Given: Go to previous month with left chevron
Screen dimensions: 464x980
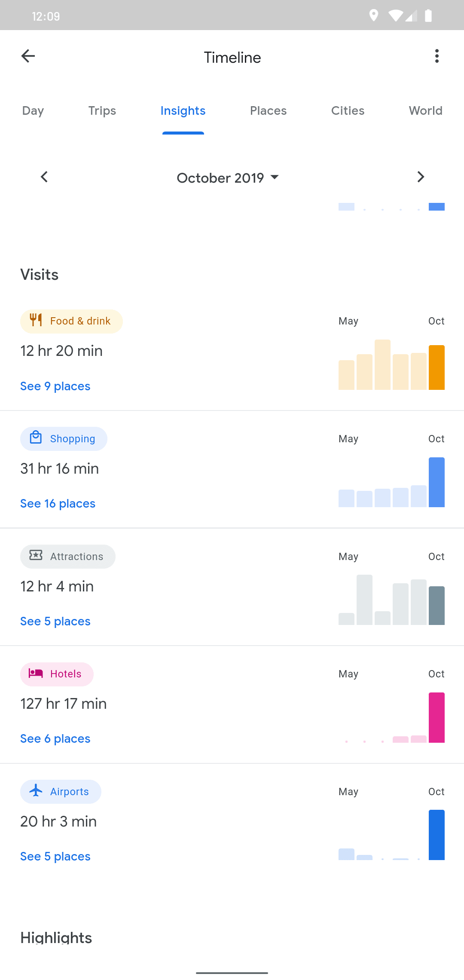Looking at the screenshot, I should (44, 177).
